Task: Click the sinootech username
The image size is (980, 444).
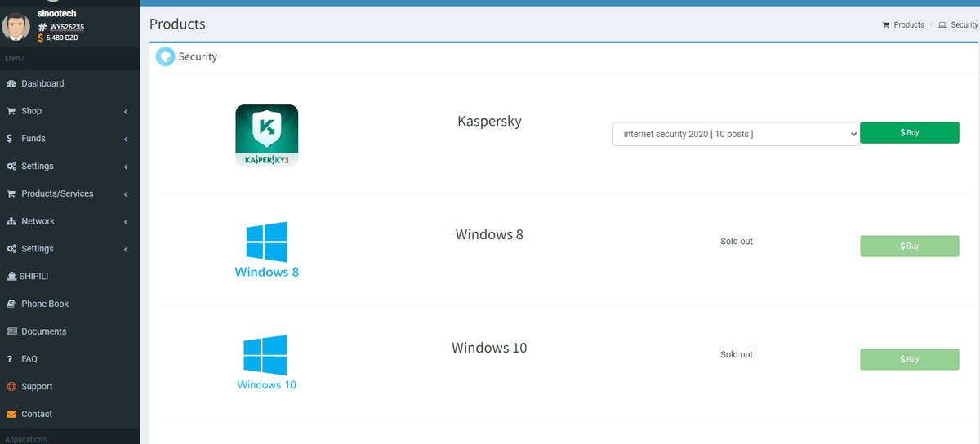Action: coord(58,15)
